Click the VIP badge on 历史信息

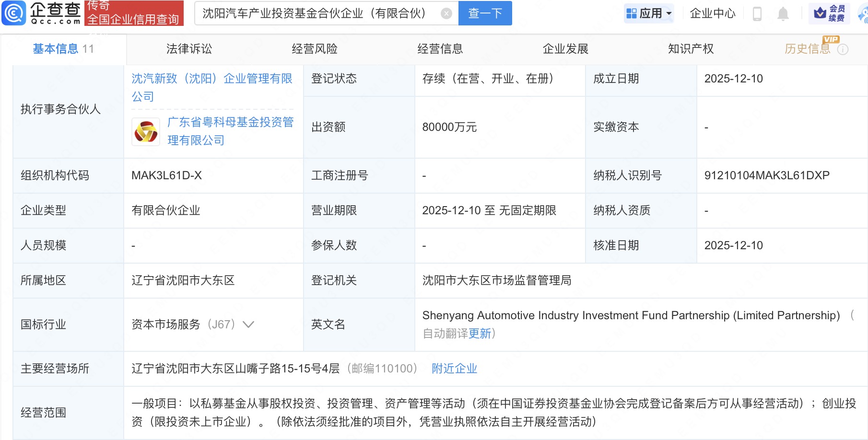coord(831,40)
